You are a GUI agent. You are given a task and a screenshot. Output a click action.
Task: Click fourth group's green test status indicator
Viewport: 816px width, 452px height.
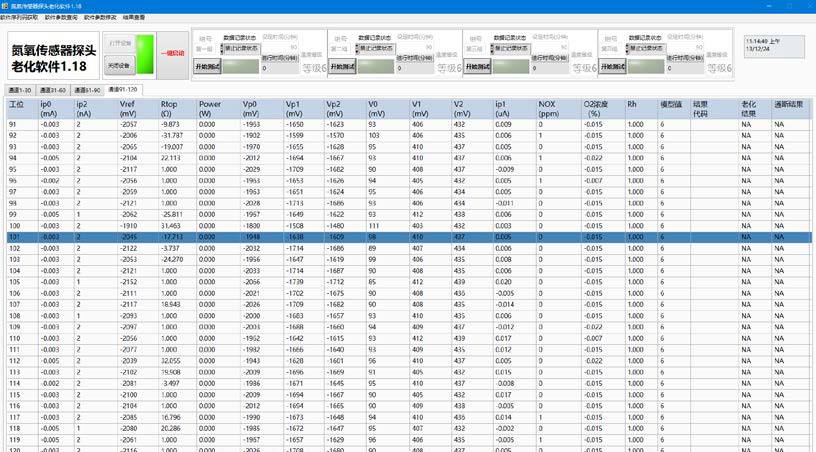(x=646, y=67)
